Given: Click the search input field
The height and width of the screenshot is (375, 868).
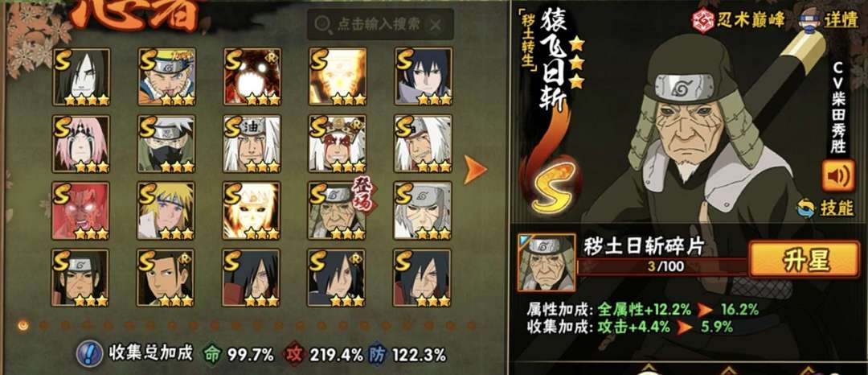Looking at the screenshot, I should [x=380, y=24].
